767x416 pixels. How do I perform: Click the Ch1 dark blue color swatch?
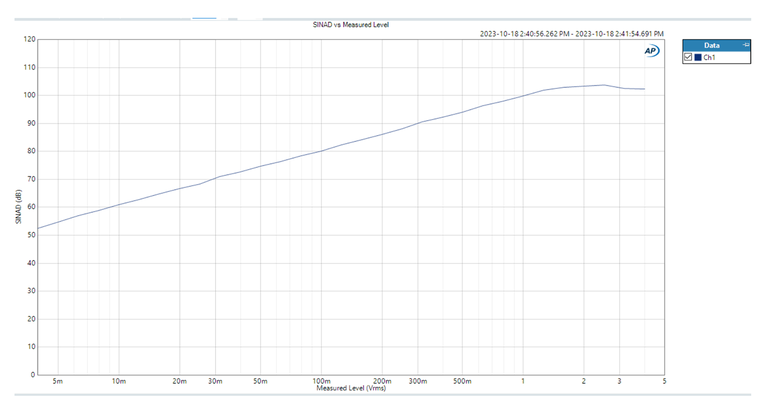[x=697, y=58]
